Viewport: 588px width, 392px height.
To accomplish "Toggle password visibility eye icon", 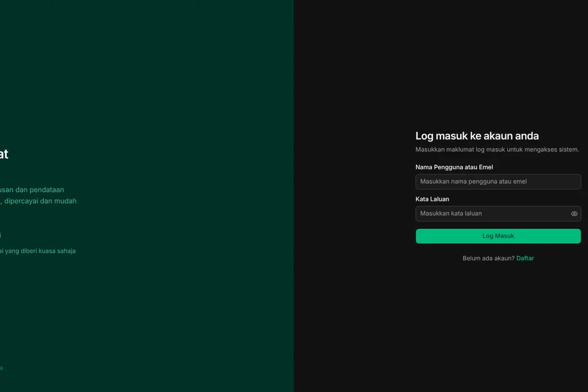I will (x=574, y=214).
